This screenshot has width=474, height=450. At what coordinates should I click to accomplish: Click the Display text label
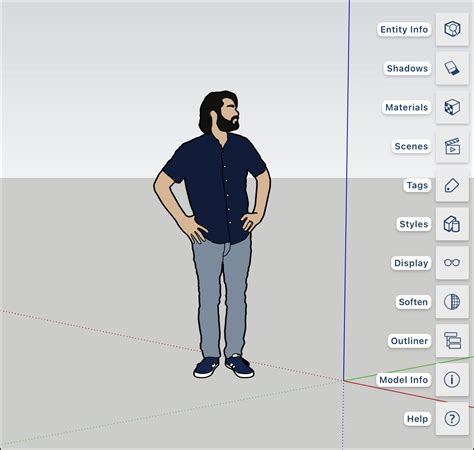(x=411, y=263)
